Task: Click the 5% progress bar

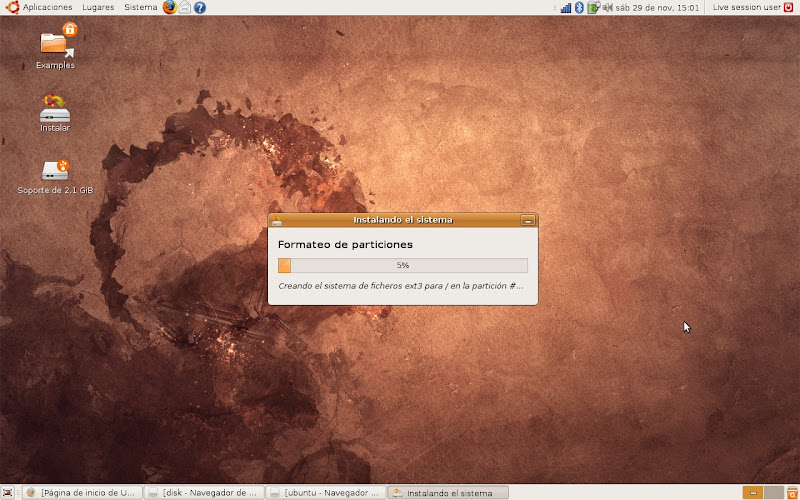Action: pos(403,265)
